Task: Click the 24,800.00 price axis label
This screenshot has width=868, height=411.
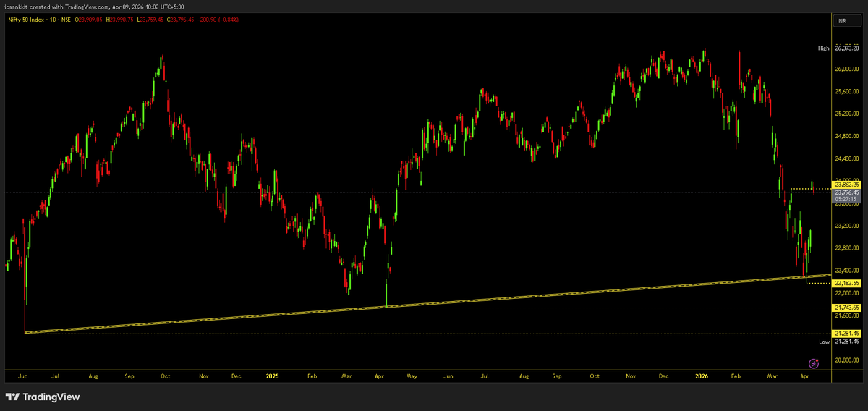Action: [x=846, y=137]
